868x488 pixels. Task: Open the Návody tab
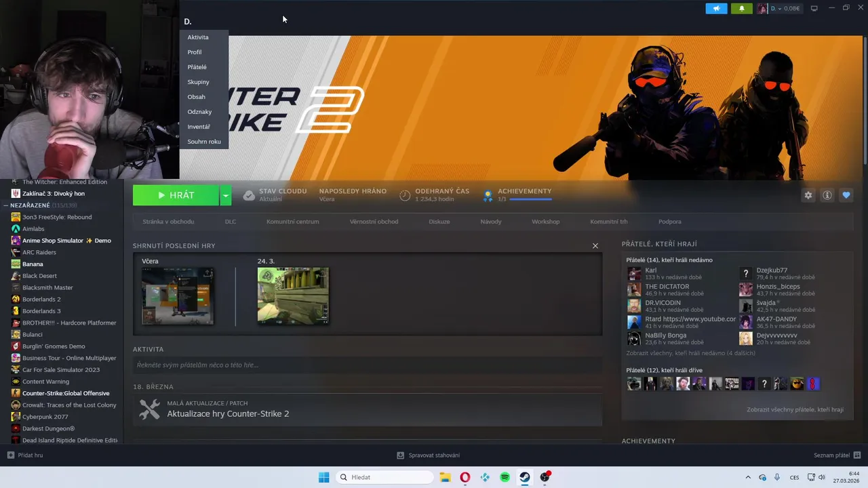click(491, 222)
